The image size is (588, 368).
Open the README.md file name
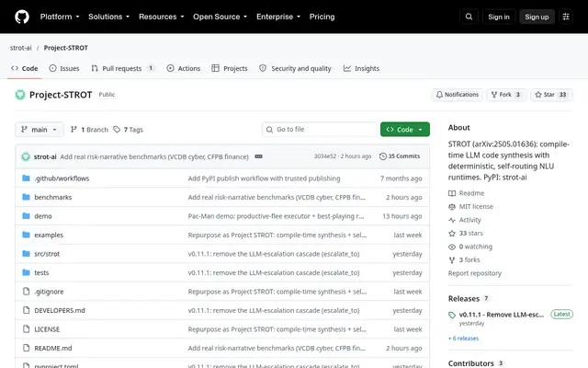[x=53, y=348]
